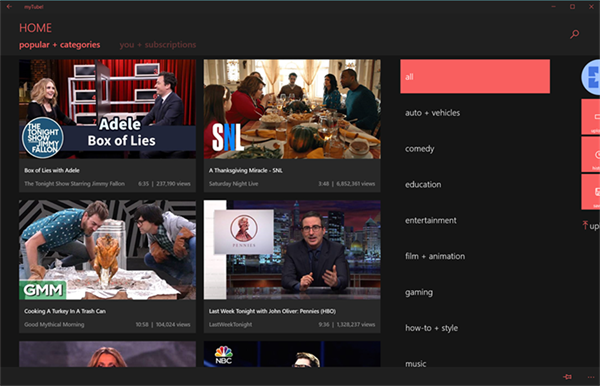This screenshot has height=386, width=600.
Task: Click '6:35 | 237,190 views' text
Action: click(164, 184)
